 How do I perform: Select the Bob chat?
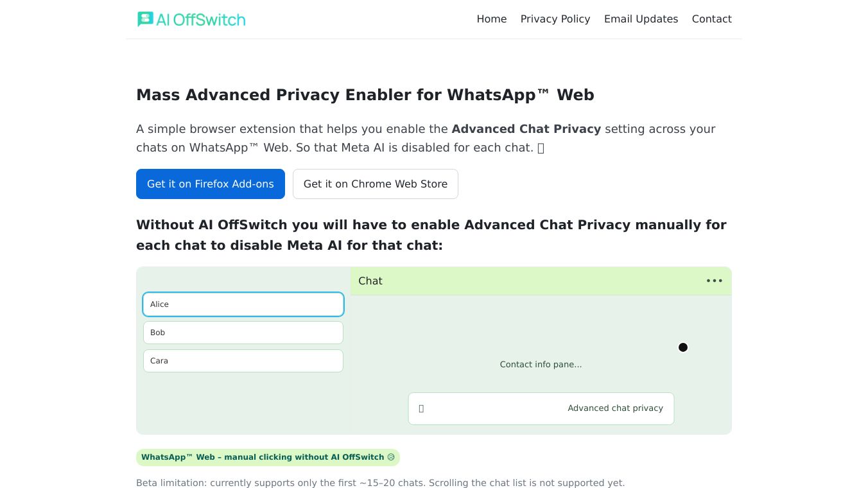[x=243, y=333]
